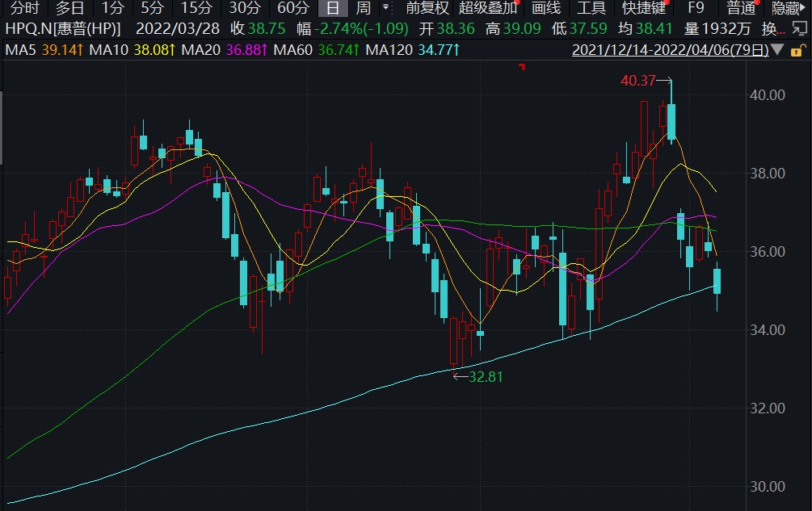Open the 快捷键 shortcuts menu
This screenshot has width=812, height=511.
pyautogui.click(x=643, y=9)
